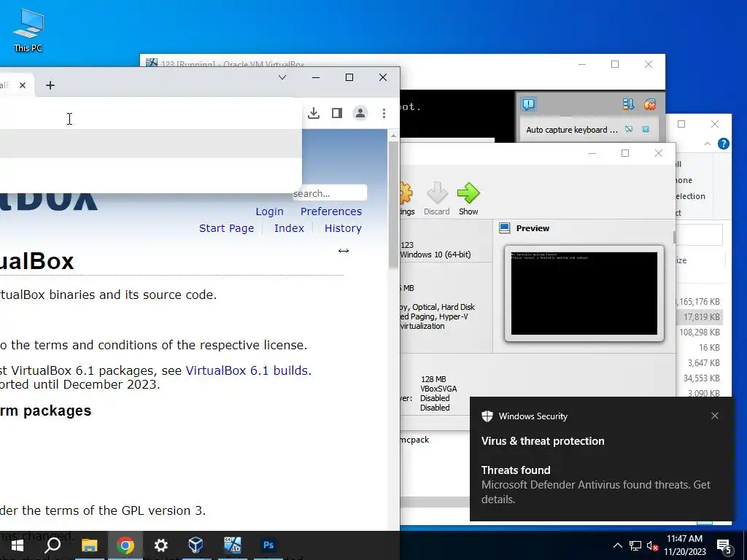747x560 pixels.
Task: Open taskbar Search magnifier
Action: [53, 545]
